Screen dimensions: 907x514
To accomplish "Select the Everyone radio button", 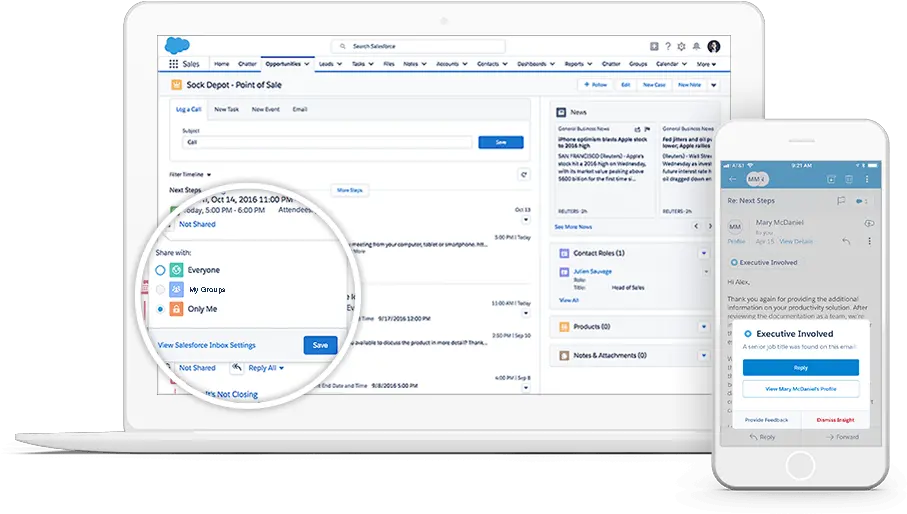I will coord(160,270).
